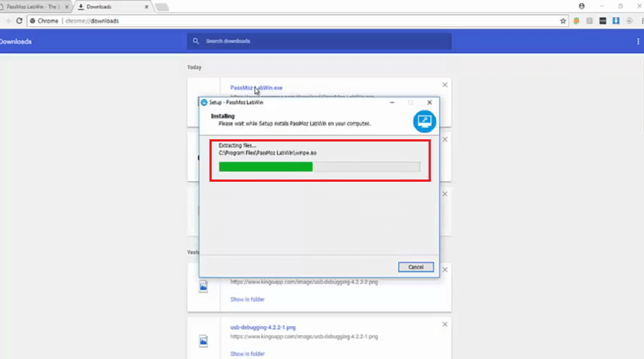Minimize the Setup - PassMoz LabWin dialog
This screenshot has width=644, height=359.
coord(392,103)
